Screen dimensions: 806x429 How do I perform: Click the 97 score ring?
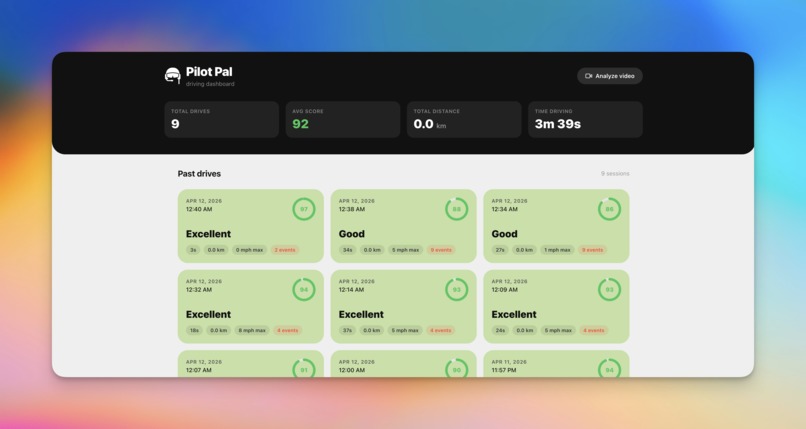(304, 209)
